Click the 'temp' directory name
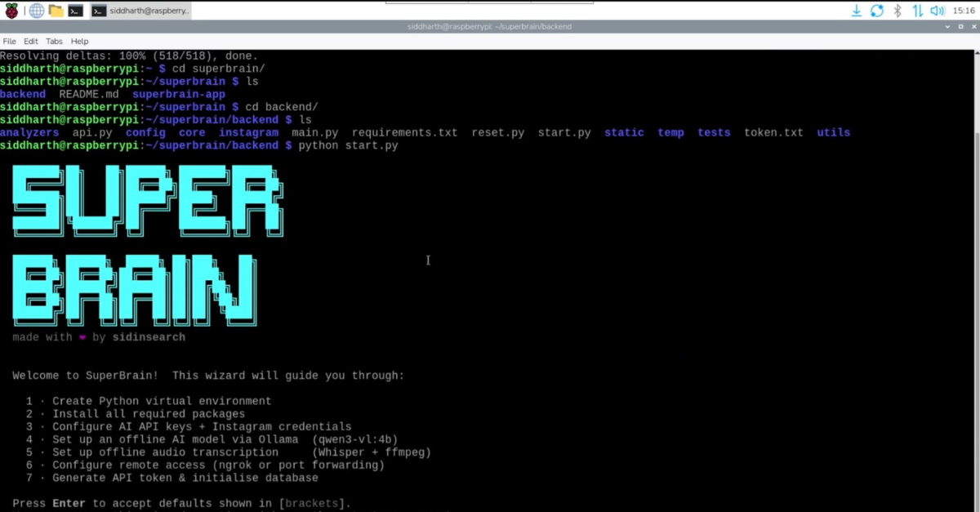This screenshot has height=512, width=980. pos(670,132)
